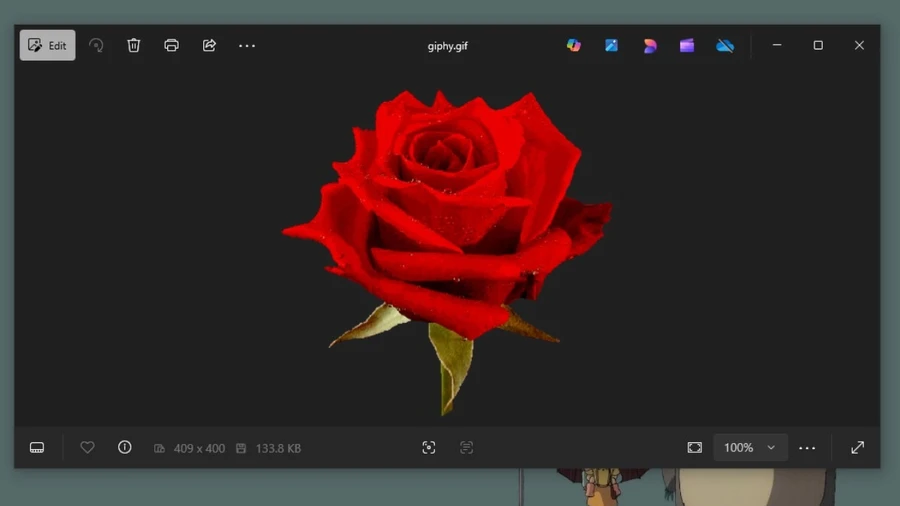
Task: Open the pink Microsoft app icon next to Clipchamp
Action: pyautogui.click(x=650, y=46)
